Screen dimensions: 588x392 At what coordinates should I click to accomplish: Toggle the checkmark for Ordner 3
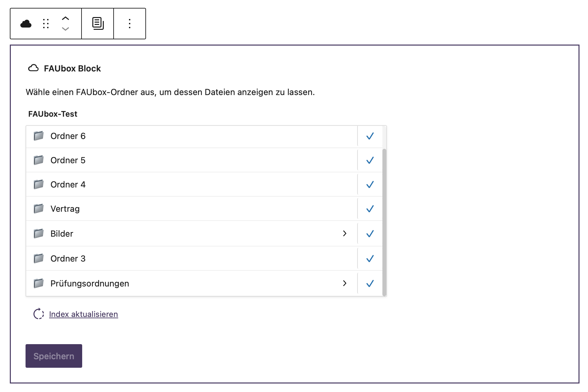point(370,259)
